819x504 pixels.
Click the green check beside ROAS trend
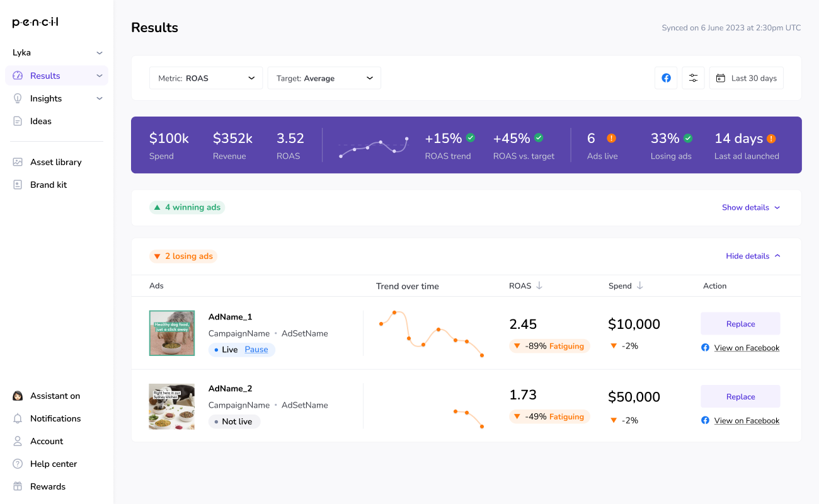tap(470, 138)
